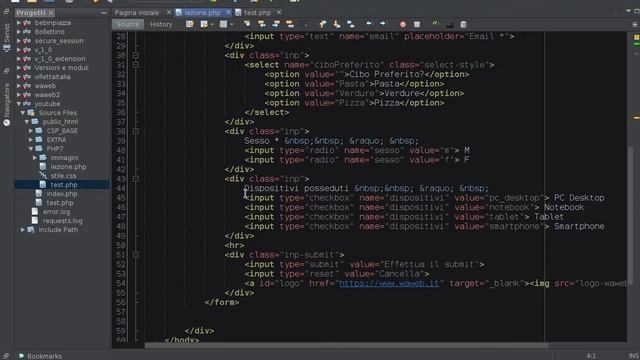Viewport: 640px width, 360px height.
Task: Click the Find Previous Occurrence icon
Action: click(262, 24)
